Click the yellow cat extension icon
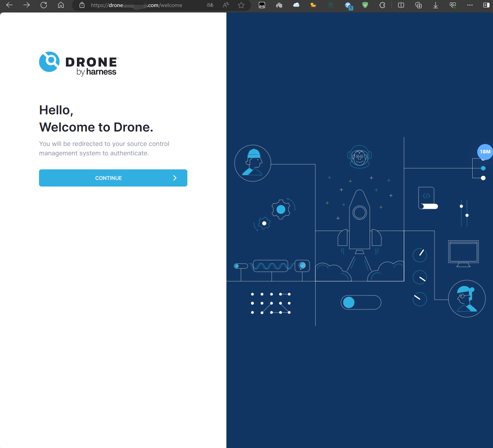The width and height of the screenshot is (493, 448). pos(313,5)
